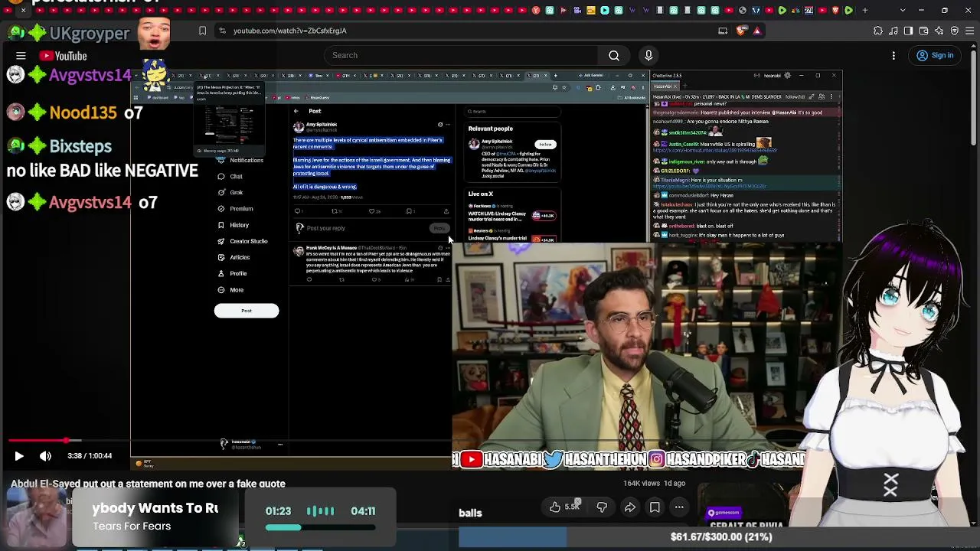Open Creator Studio in the X sidebar
The width and height of the screenshot is (980, 551).
(243, 241)
